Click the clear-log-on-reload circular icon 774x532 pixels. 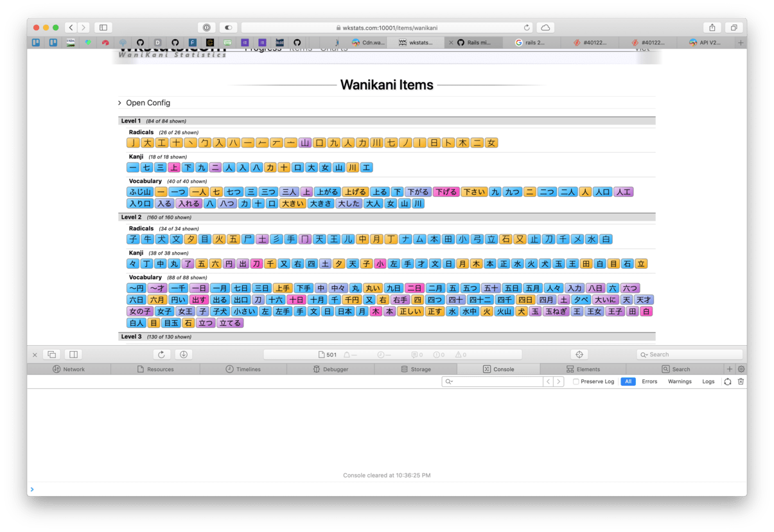point(728,381)
